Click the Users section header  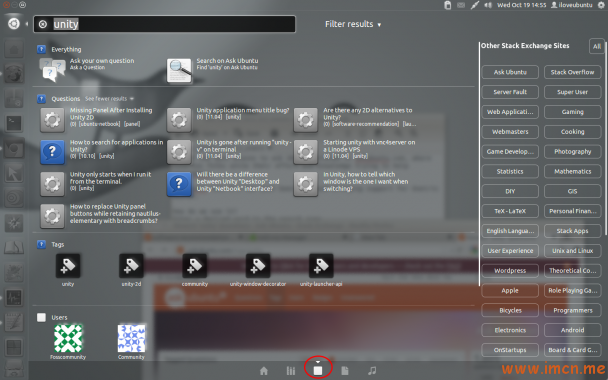59,317
